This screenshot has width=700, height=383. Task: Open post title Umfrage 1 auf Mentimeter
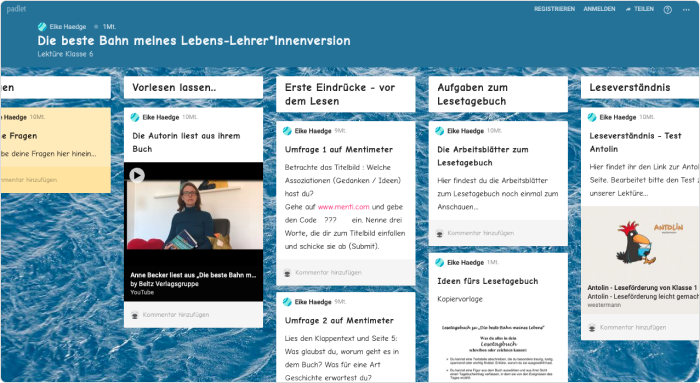click(x=339, y=150)
